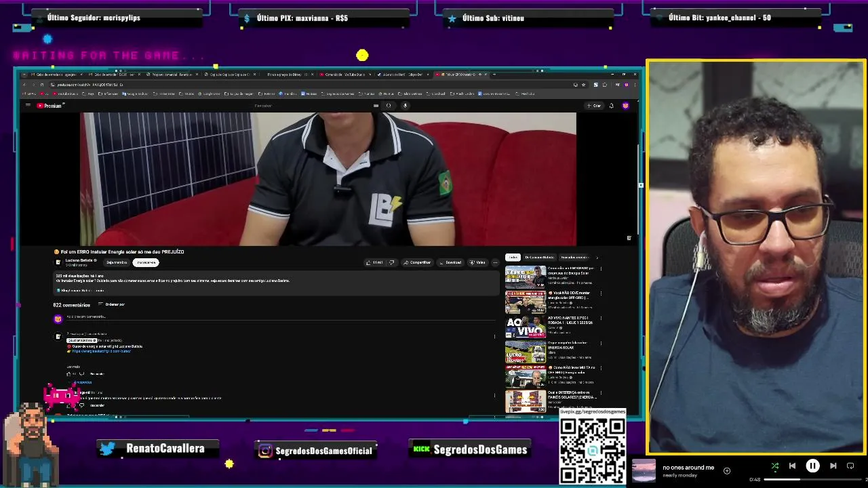868x488 pixels.
Task: Pause the Spotify track
Action: (812, 466)
